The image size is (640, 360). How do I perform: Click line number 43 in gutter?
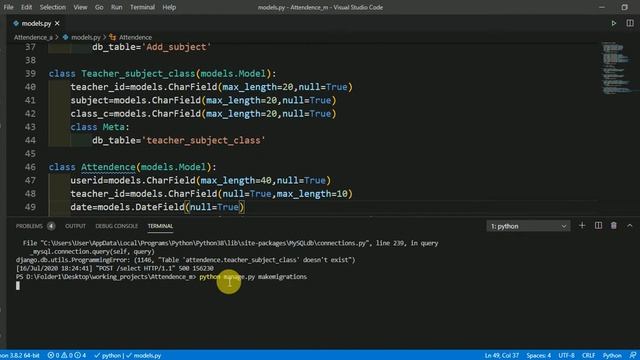point(30,127)
